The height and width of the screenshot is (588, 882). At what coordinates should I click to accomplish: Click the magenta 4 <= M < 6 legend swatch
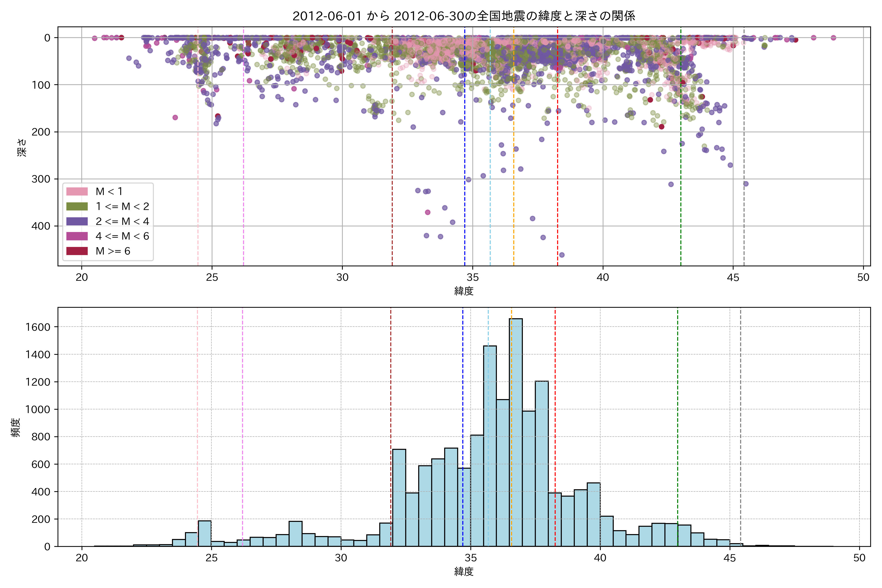click(x=77, y=236)
